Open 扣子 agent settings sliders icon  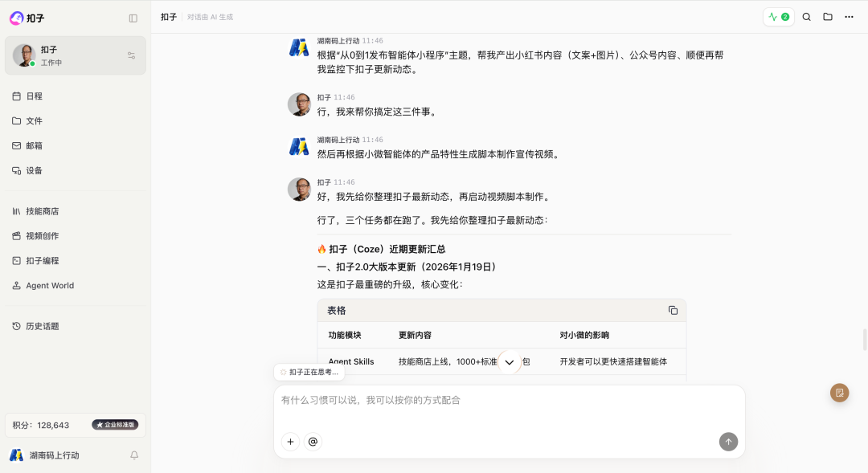(131, 55)
